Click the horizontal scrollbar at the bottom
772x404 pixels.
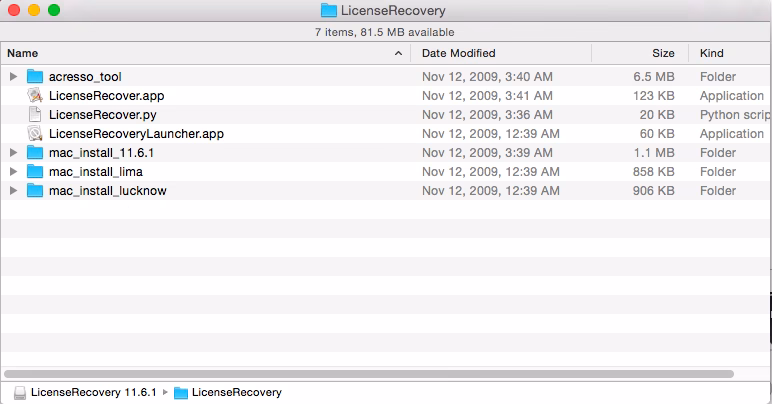point(370,374)
